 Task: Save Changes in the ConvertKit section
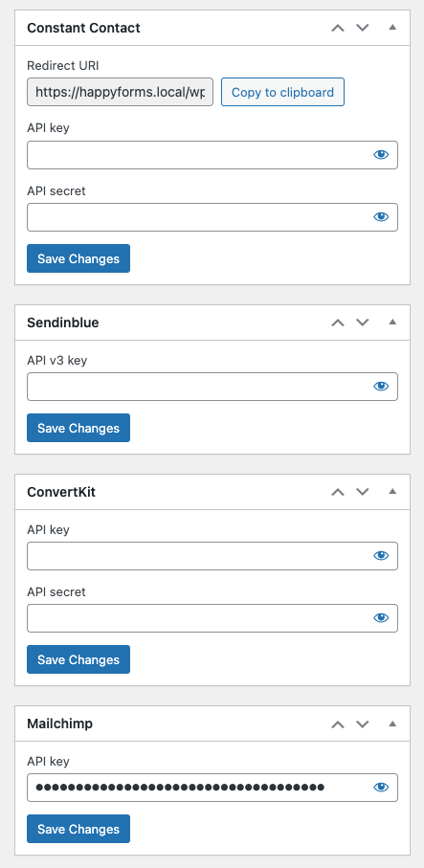pyautogui.click(x=78, y=659)
